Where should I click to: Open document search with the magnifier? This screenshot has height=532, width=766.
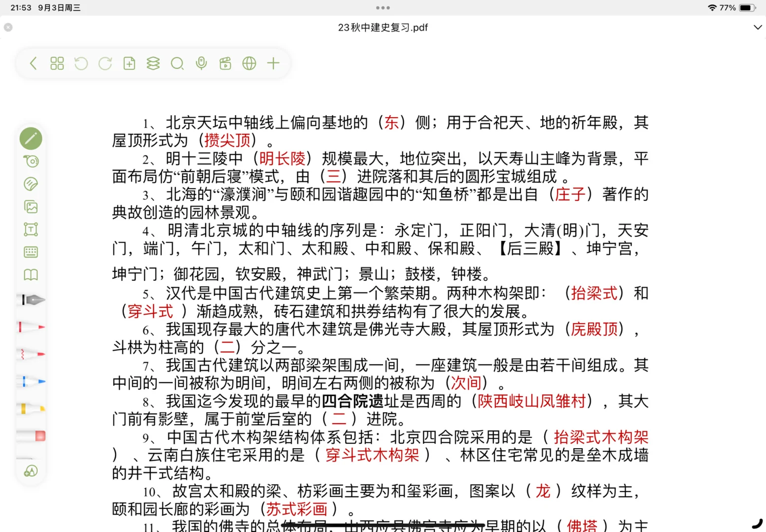point(177,64)
